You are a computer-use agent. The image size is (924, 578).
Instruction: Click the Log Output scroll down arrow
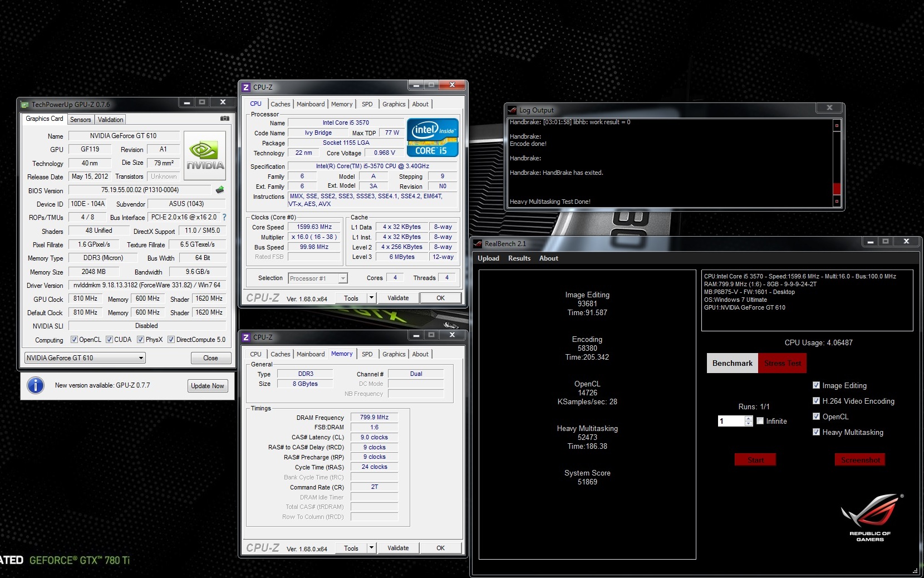coord(836,201)
